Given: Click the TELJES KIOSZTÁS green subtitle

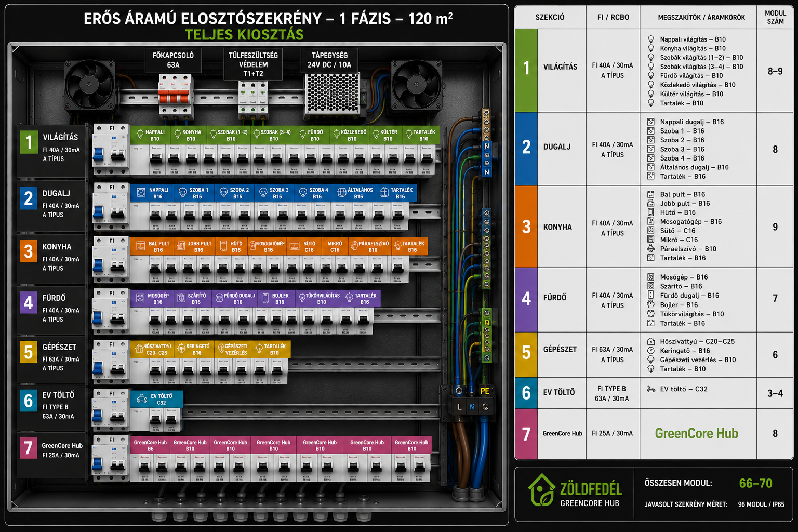Looking at the screenshot, I should [244, 35].
